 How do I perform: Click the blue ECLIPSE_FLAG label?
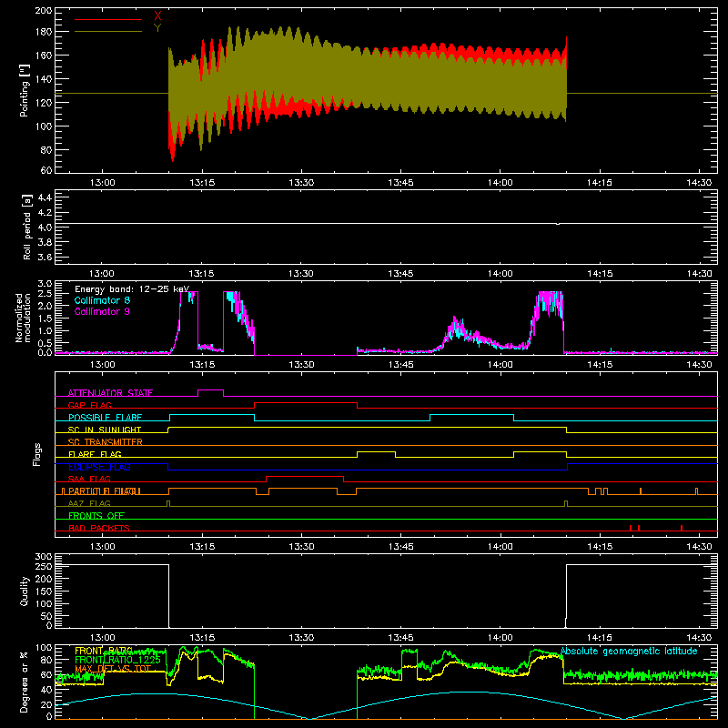pos(99,467)
